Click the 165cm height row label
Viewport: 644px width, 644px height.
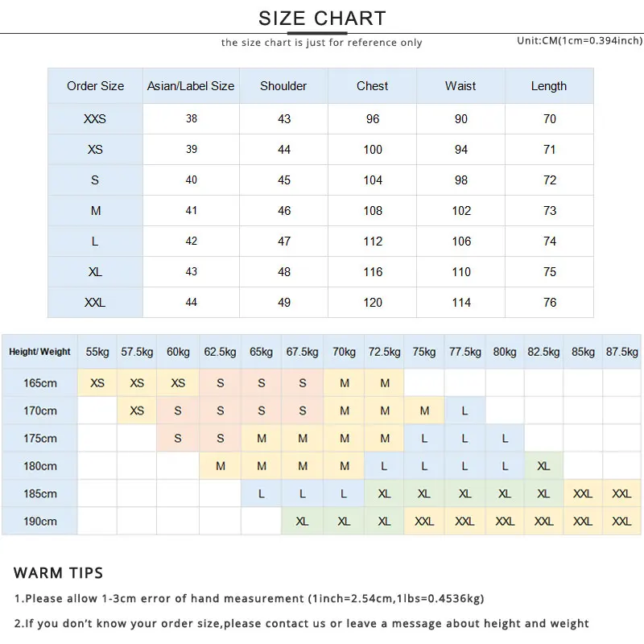[x=39, y=383]
